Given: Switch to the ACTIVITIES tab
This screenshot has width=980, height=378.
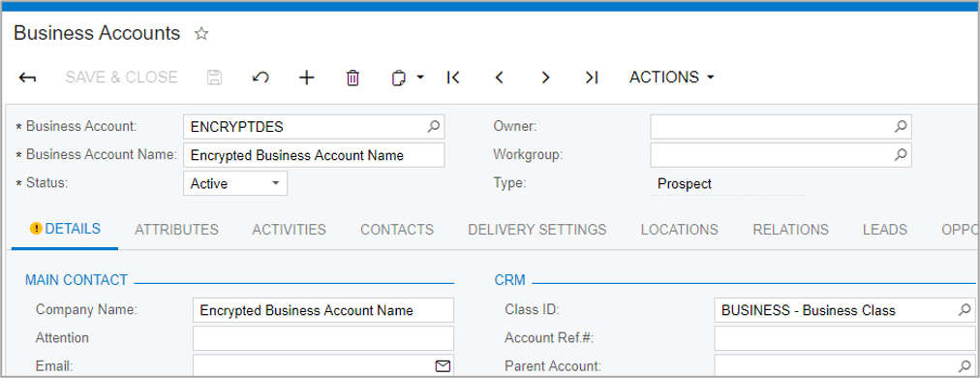Looking at the screenshot, I should pos(289,230).
